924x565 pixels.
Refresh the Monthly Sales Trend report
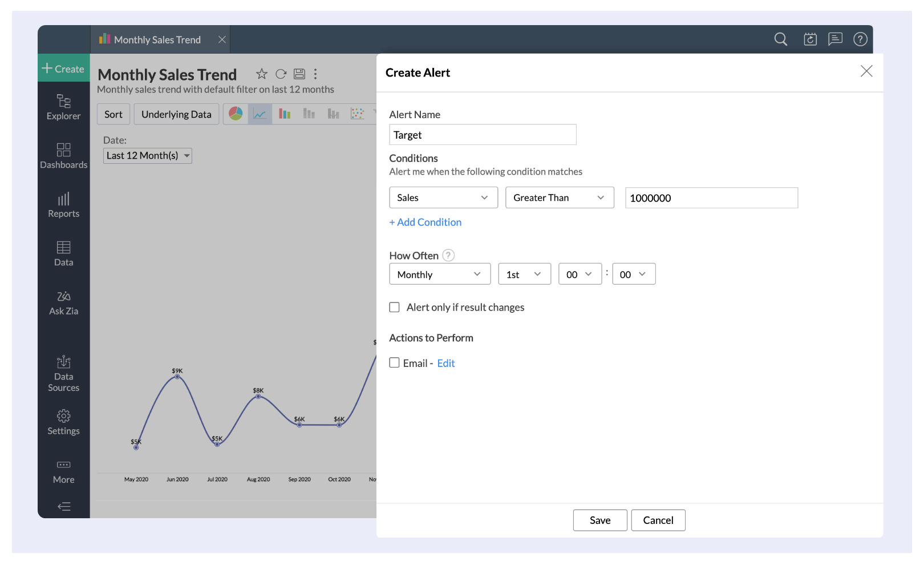(281, 74)
